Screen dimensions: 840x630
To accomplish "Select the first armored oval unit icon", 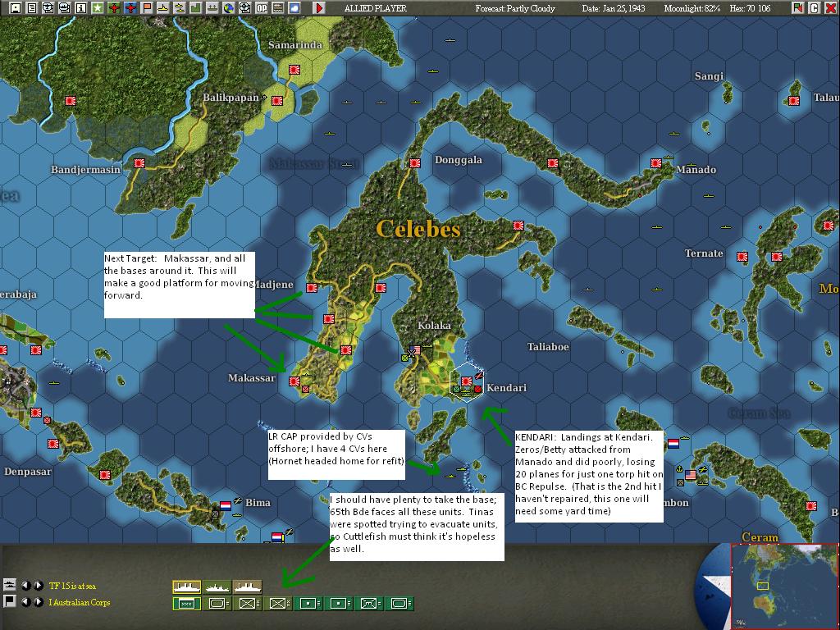I will point(217,604).
